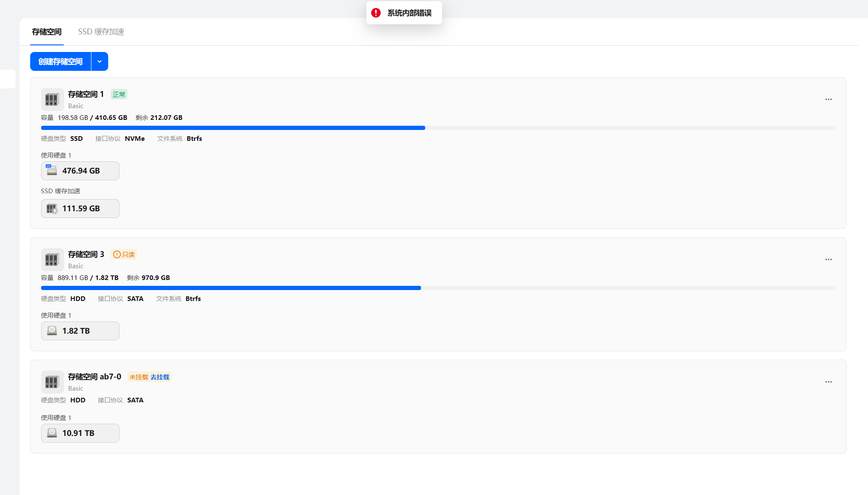868x495 pixels.
Task: Click the 去挂载 link
Action: click(x=160, y=377)
